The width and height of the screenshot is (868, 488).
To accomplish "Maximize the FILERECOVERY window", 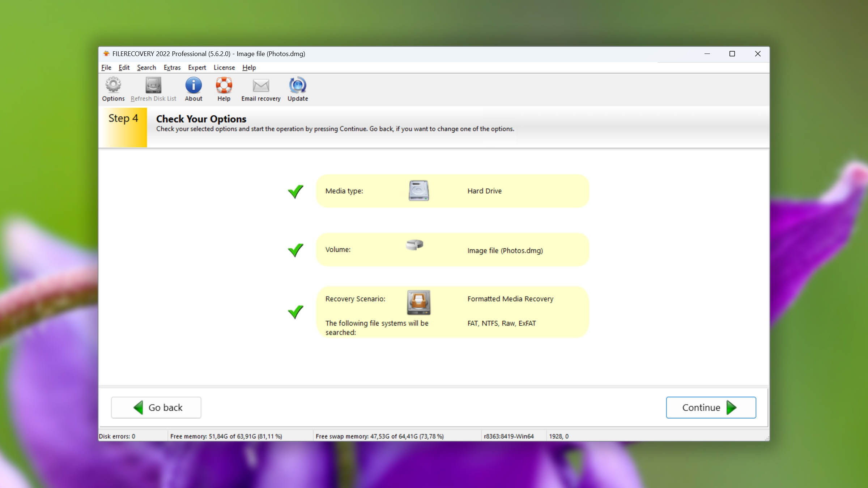I will [732, 53].
